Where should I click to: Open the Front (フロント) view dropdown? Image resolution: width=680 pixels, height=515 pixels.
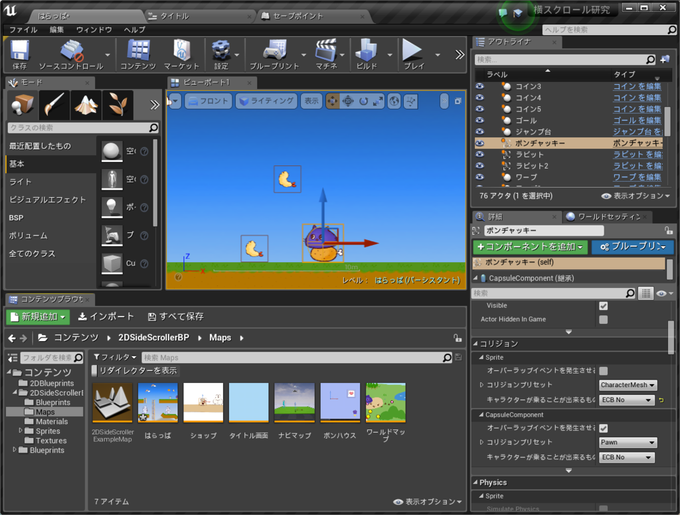[208, 101]
